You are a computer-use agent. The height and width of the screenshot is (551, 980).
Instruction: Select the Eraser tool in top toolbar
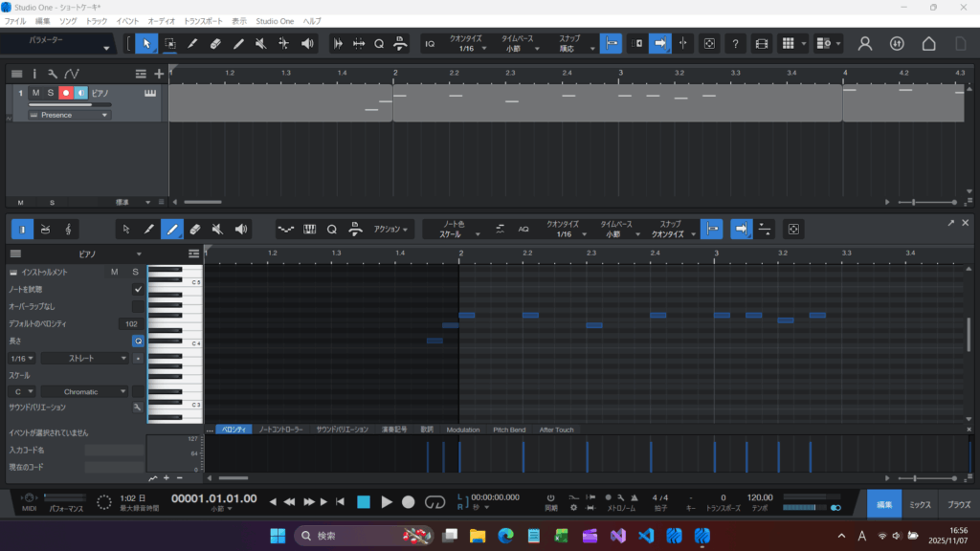(215, 43)
